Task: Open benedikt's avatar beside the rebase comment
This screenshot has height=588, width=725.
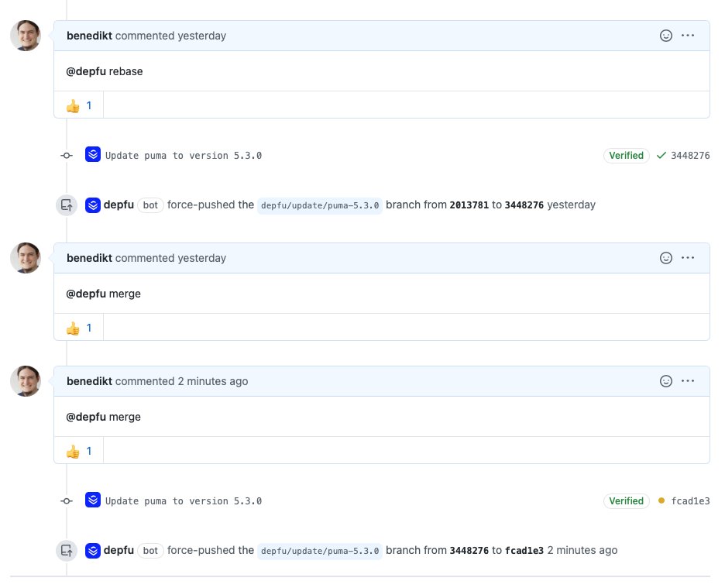Action: click(x=26, y=36)
